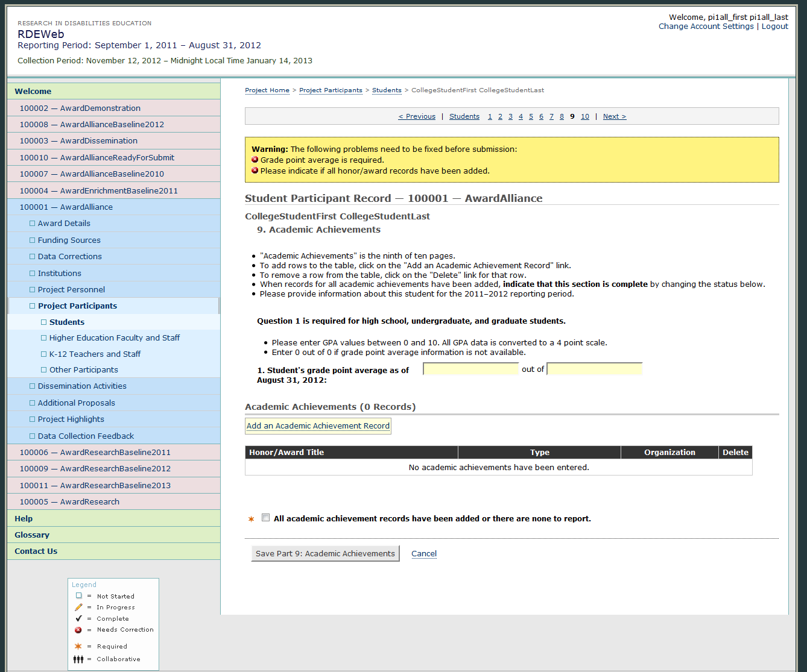The image size is (807, 672).
Task: Click the status icon beside Project Highlights
Action: [x=33, y=419]
